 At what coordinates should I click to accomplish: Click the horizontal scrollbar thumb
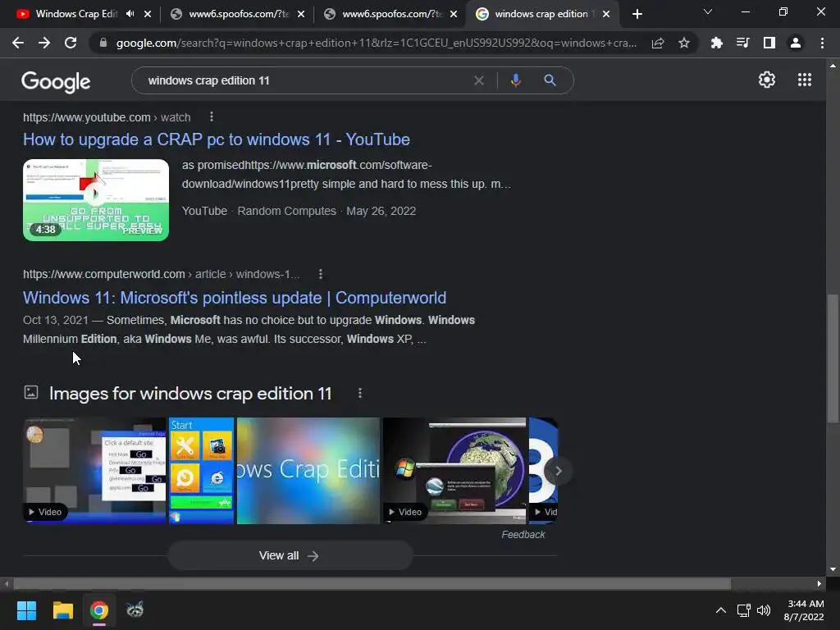click(372, 583)
